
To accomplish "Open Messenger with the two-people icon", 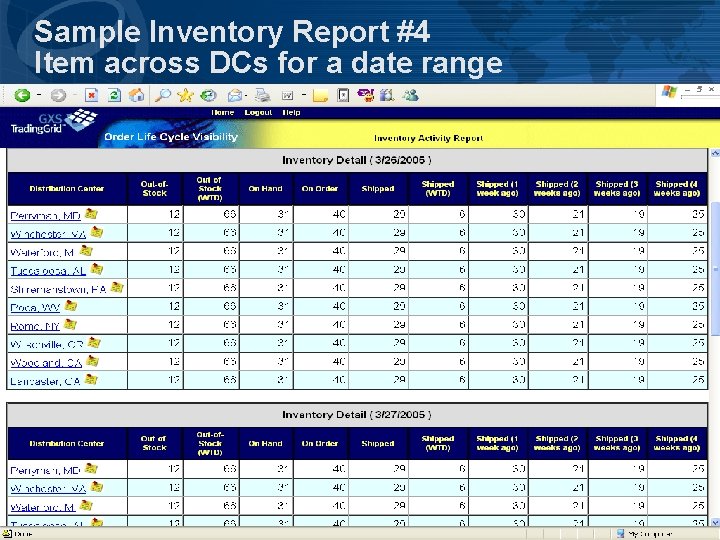I will coord(410,96).
